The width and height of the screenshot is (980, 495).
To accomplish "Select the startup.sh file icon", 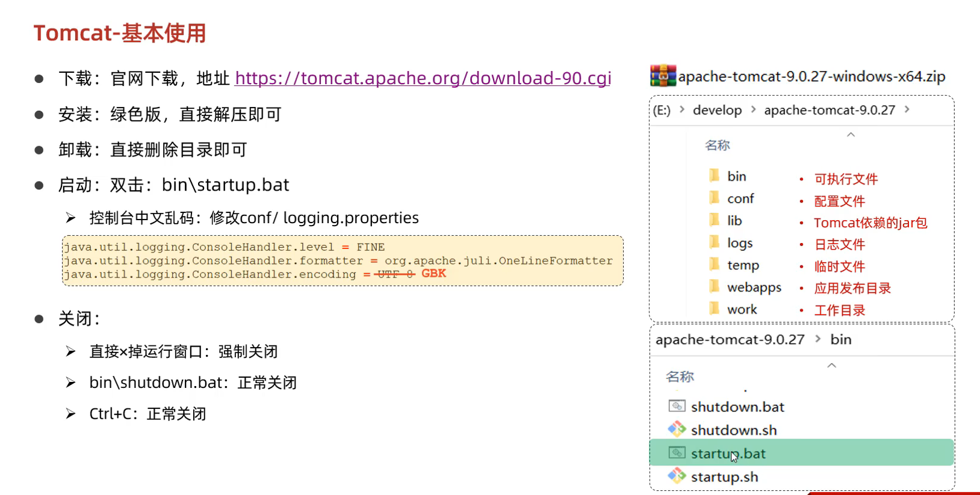I will click(677, 476).
